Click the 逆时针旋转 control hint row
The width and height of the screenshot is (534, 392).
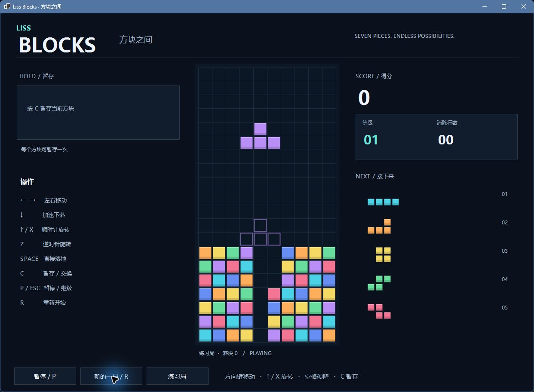point(46,244)
